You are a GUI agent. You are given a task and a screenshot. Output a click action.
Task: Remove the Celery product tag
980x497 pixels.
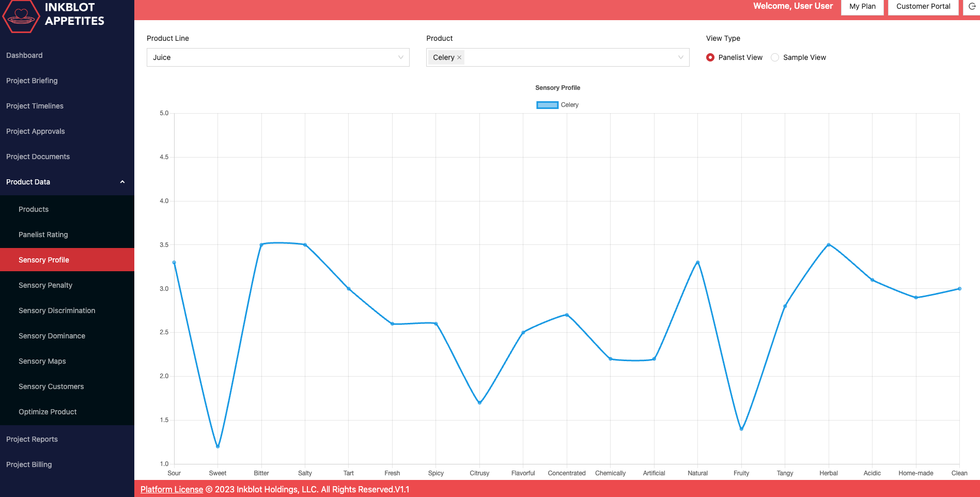coord(459,57)
